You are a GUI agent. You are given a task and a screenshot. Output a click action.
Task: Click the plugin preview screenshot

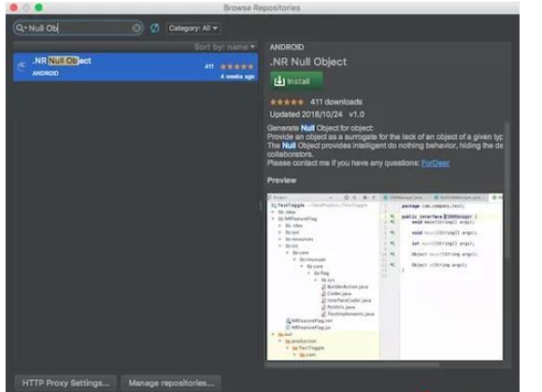coord(385,276)
